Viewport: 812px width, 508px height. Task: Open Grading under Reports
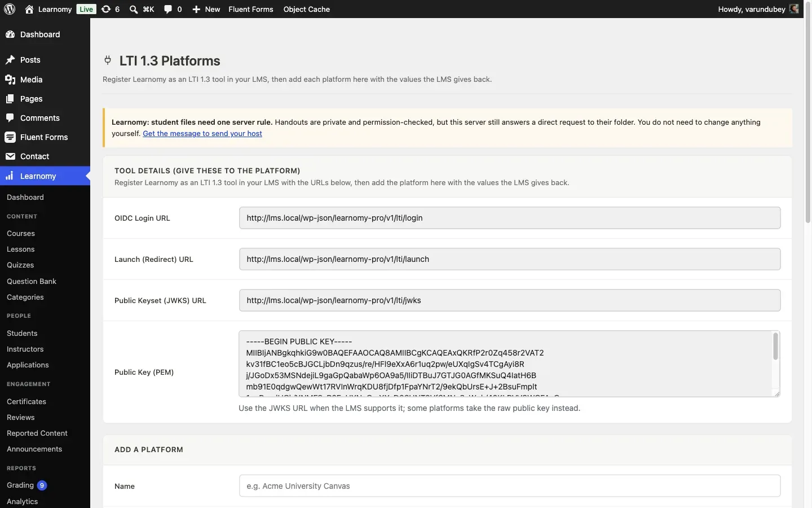pos(20,485)
